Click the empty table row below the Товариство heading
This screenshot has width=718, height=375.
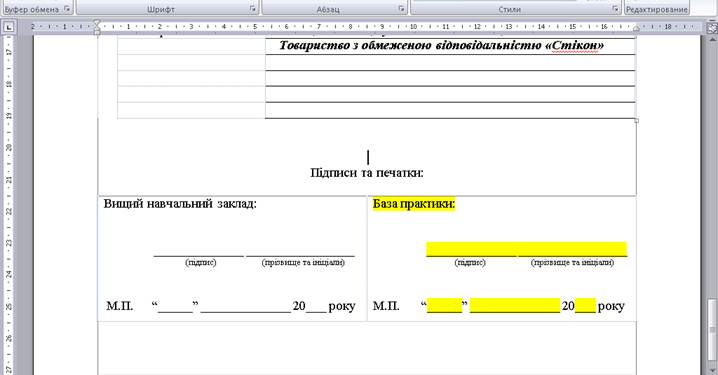click(x=450, y=62)
